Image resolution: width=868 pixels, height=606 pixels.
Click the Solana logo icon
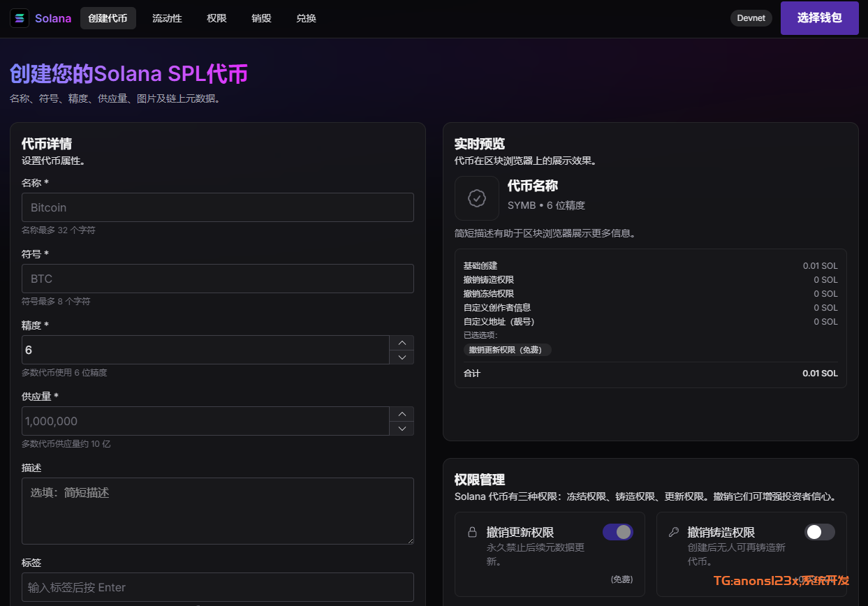click(20, 18)
